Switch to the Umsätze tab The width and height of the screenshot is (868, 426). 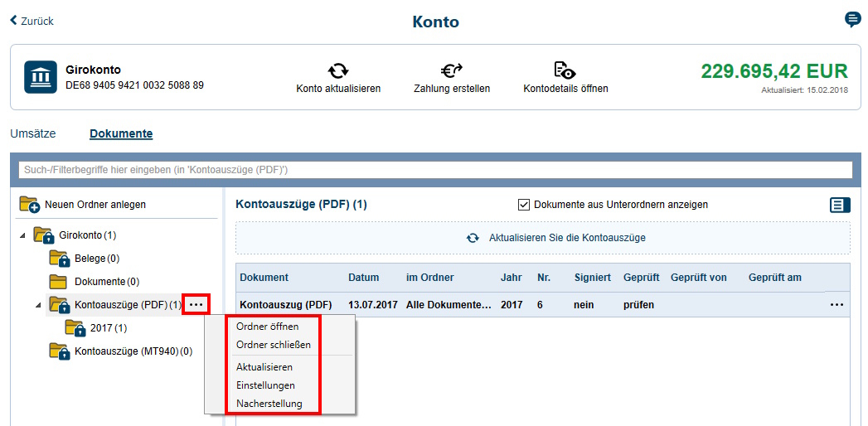(x=32, y=133)
